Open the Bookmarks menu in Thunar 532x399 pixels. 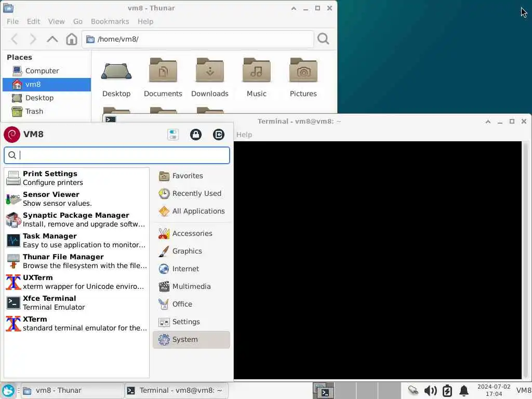tap(110, 21)
